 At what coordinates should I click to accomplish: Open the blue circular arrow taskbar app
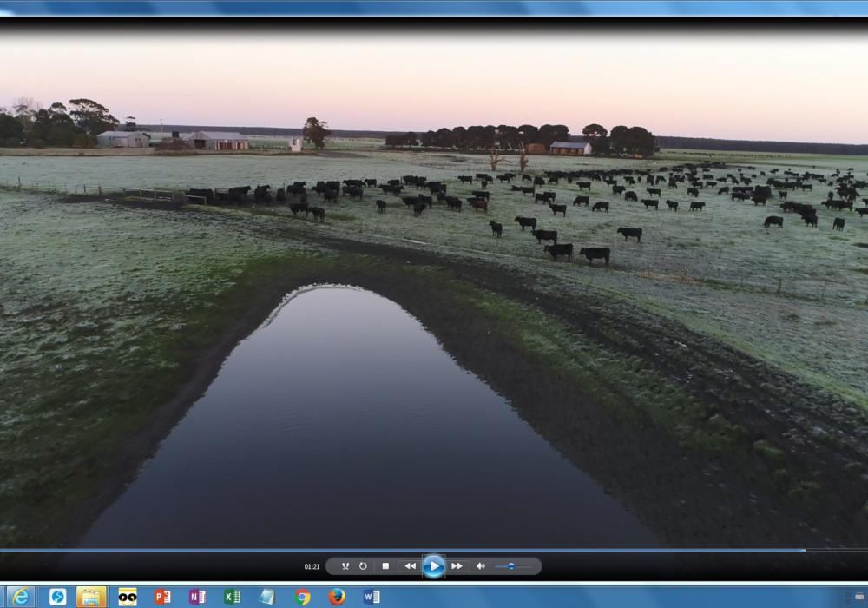tap(57, 597)
